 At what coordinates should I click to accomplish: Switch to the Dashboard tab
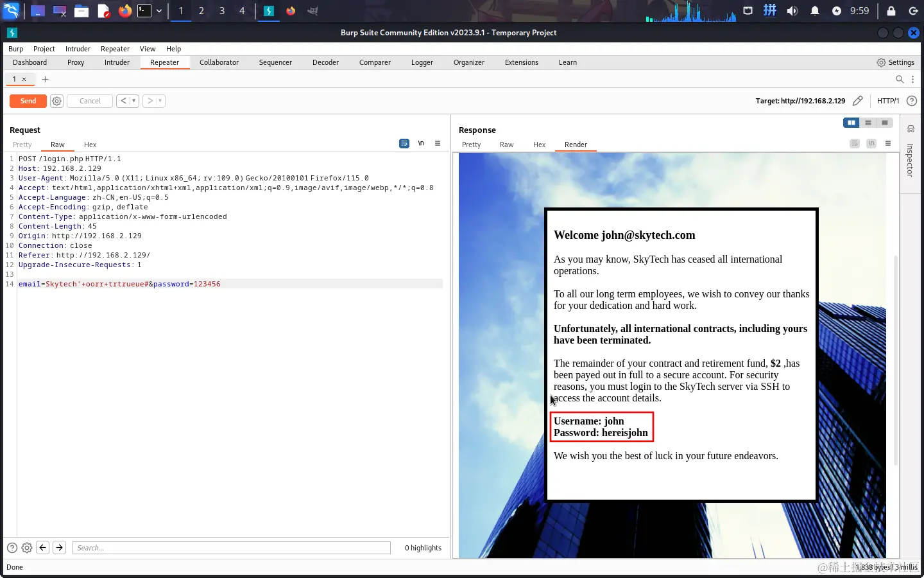tap(30, 62)
